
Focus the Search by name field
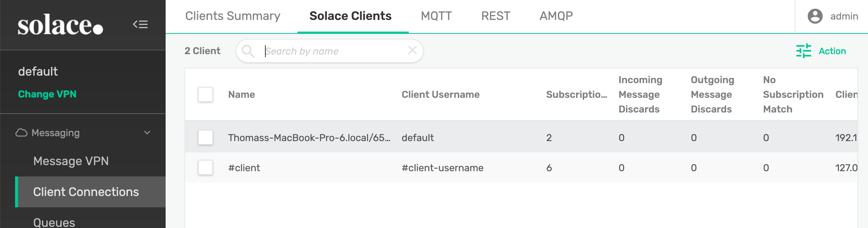pyautogui.click(x=333, y=51)
